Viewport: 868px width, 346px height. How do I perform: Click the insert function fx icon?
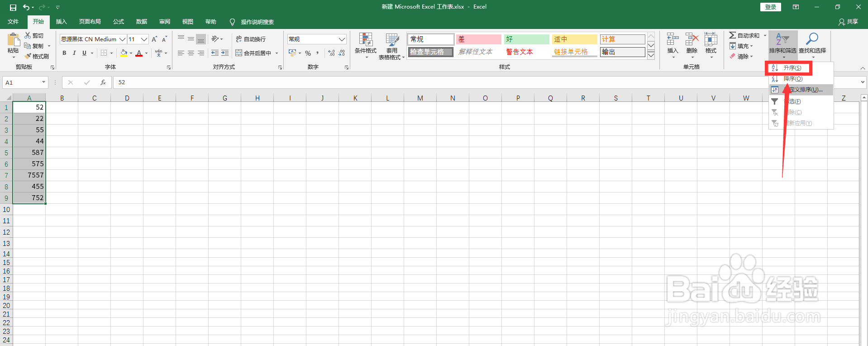[x=103, y=82]
